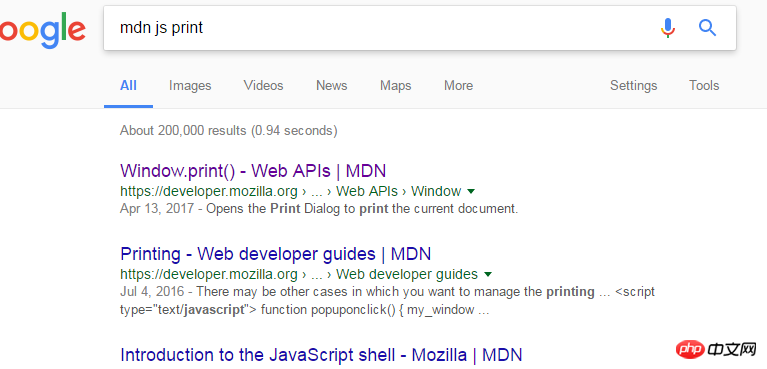Open the Settings menu
Viewport: 767px width, 369px height.
point(633,86)
